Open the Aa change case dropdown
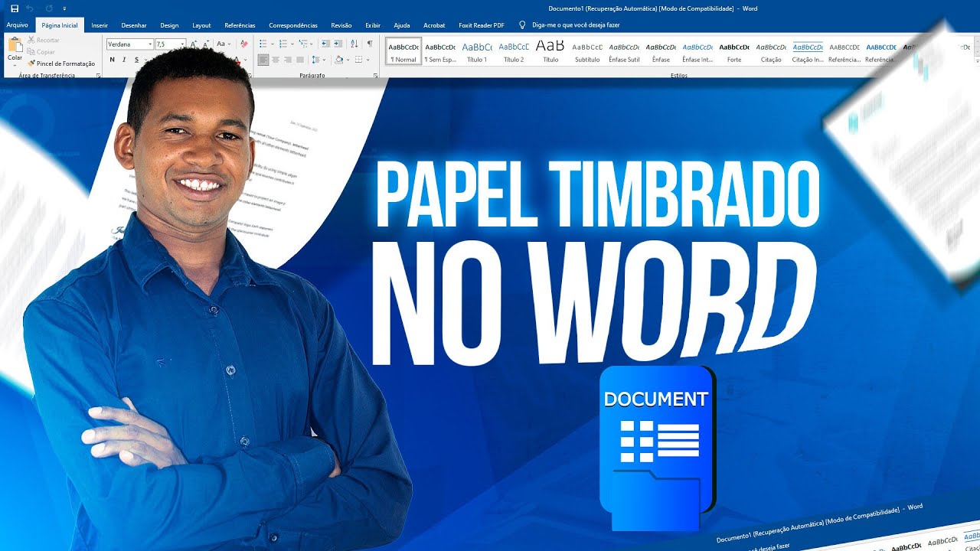This screenshot has height=551, width=980. pos(223,44)
